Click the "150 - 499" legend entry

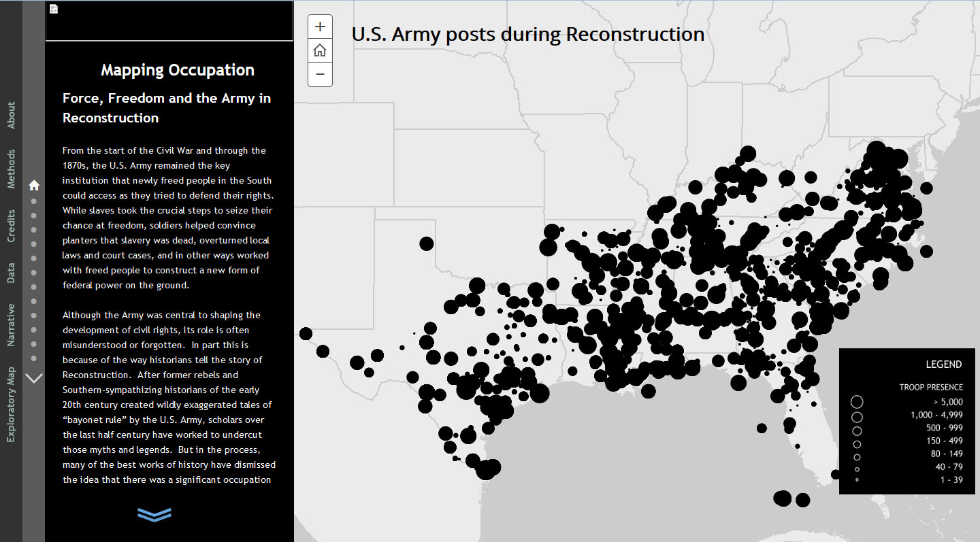click(x=944, y=441)
